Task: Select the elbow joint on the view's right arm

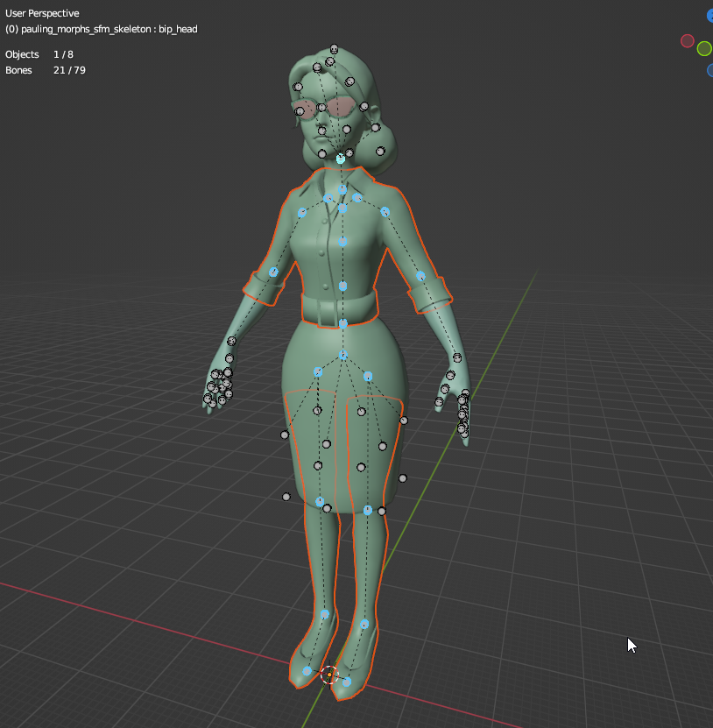Action: click(420, 276)
